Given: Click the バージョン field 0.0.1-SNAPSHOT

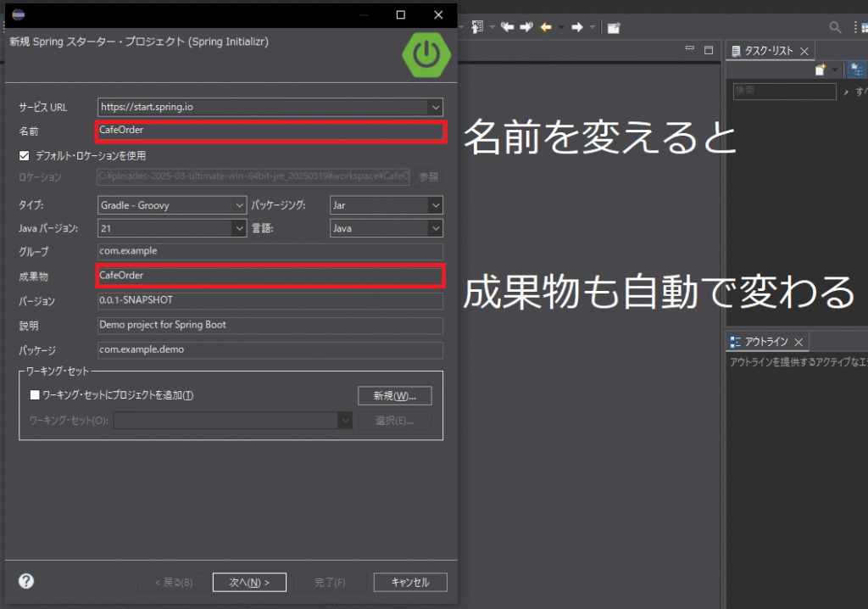Looking at the screenshot, I should pyautogui.click(x=270, y=301).
